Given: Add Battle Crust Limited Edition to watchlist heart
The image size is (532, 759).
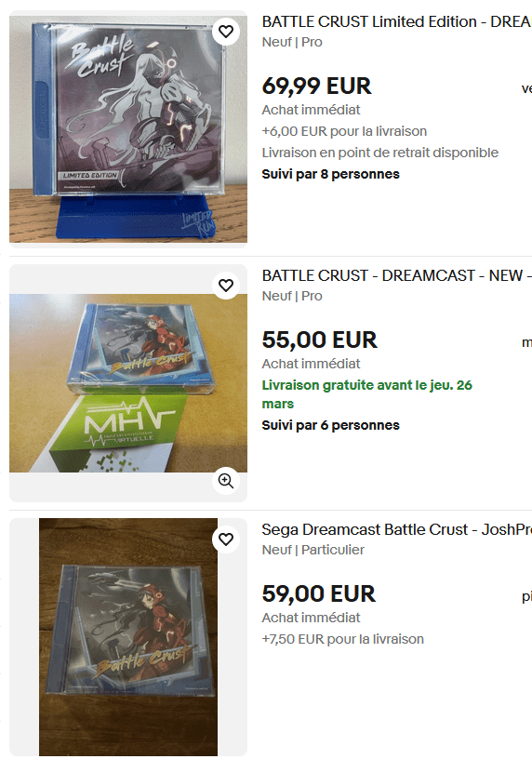Looking at the screenshot, I should (226, 32).
